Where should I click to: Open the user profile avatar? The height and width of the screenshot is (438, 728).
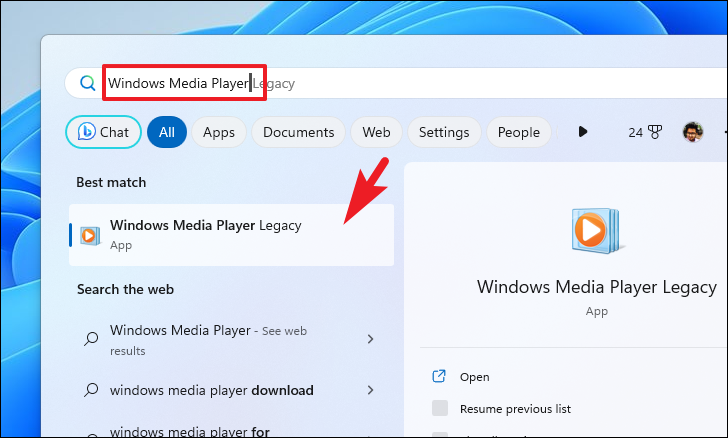tap(692, 132)
